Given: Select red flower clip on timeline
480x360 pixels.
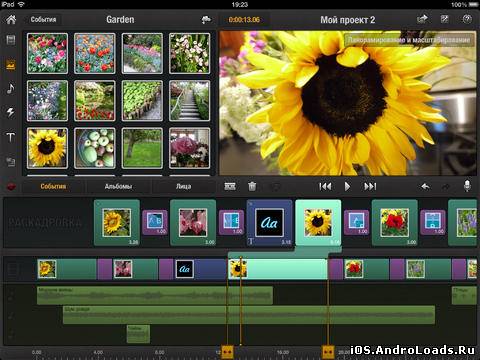Looking at the screenshot, I should click(x=366, y=269).
